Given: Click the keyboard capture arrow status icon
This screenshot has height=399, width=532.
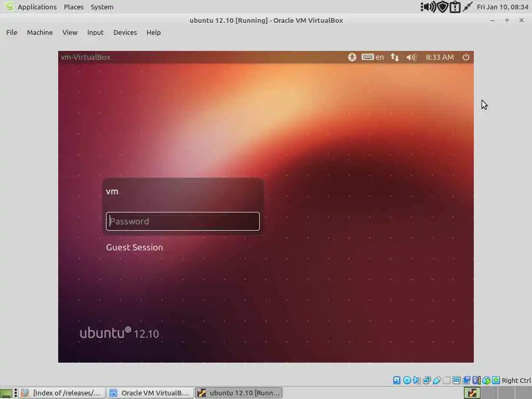Looking at the screenshot, I should click(496, 380).
